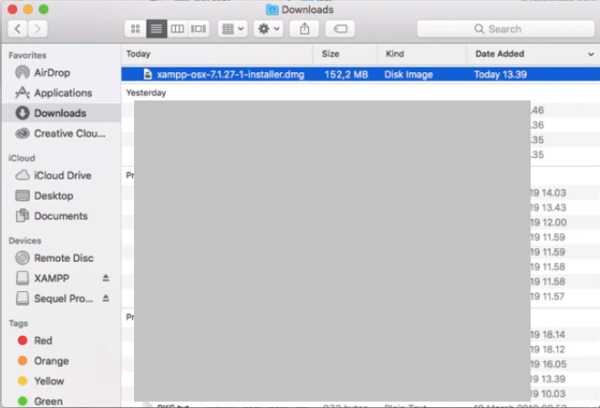This screenshot has width=600, height=408.
Task: Switch to Cover Flow view
Action: click(x=198, y=29)
